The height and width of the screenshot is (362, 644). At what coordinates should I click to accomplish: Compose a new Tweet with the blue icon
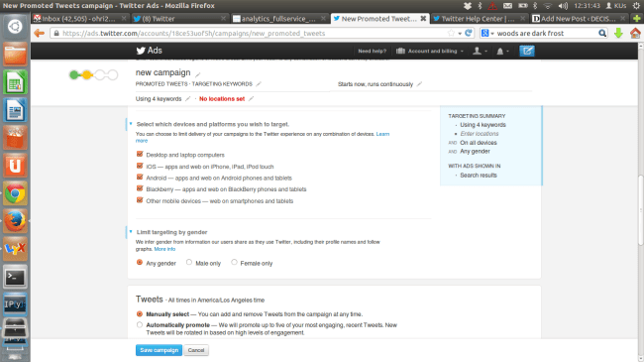pos(527,51)
